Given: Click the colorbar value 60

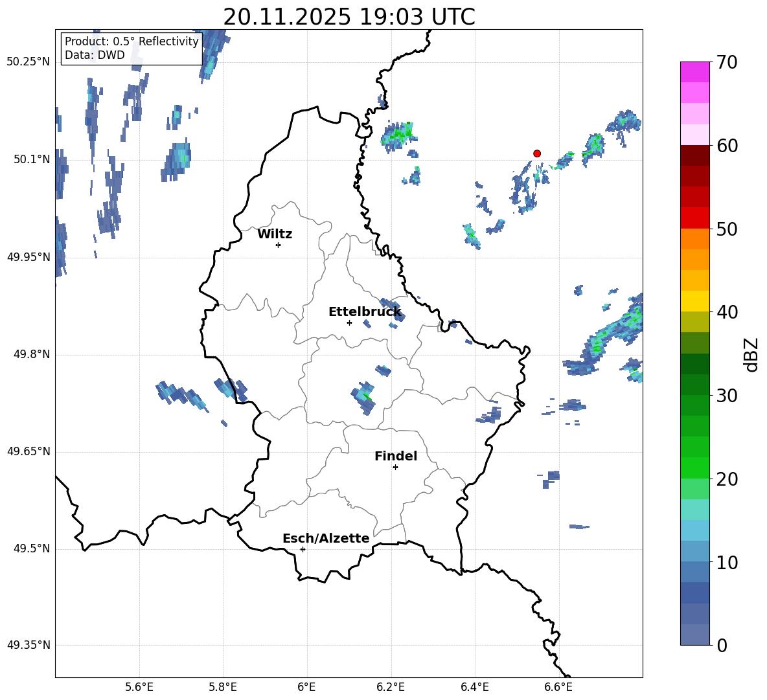Looking at the screenshot, I should (x=727, y=146).
